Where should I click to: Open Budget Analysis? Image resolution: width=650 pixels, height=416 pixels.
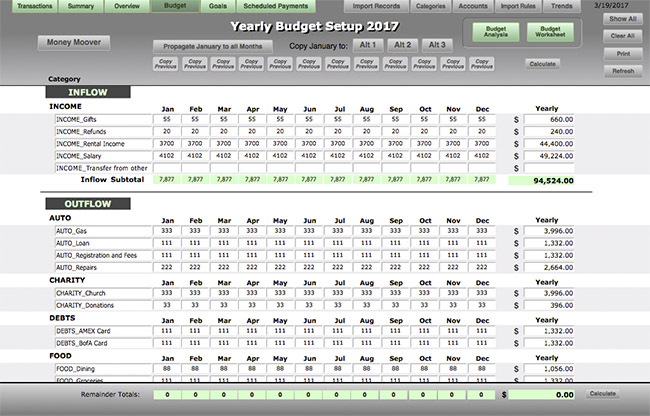point(496,32)
